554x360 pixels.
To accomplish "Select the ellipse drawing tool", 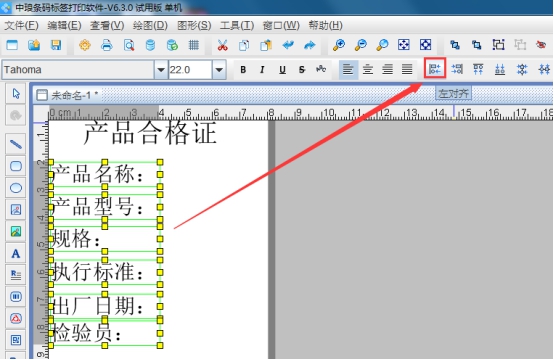I will [16, 188].
